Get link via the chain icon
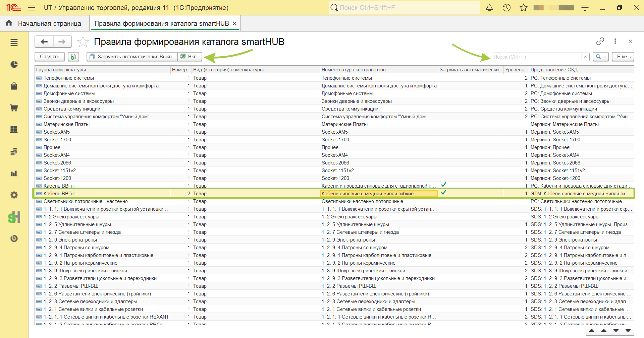The width and height of the screenshot is (644, 338). point(600,41)
